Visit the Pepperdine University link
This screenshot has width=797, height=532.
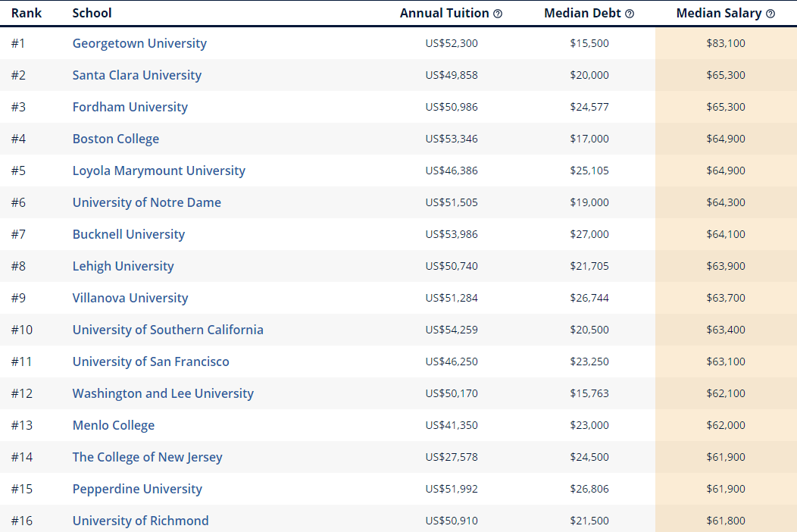tap(137, 489)
